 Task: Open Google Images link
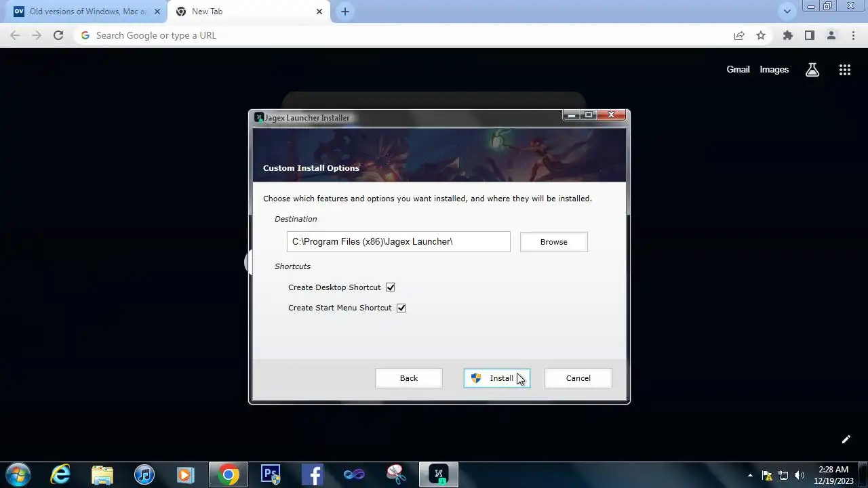tap(774, 69)
